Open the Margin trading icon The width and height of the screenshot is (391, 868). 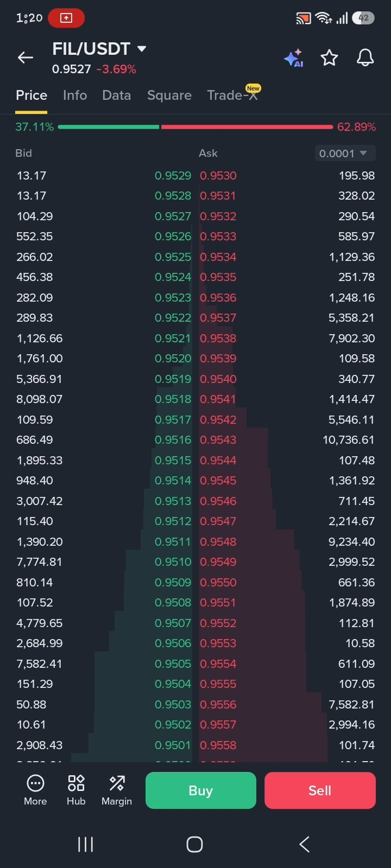(117, 790)
